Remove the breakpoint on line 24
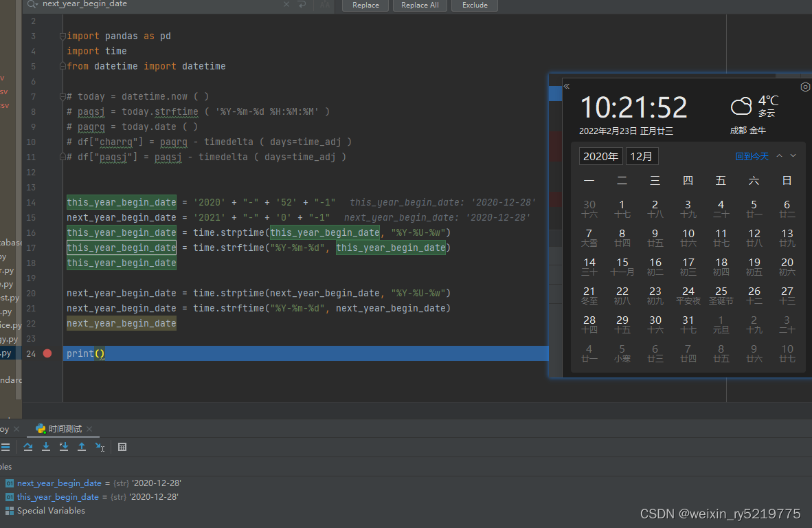Viewport: 812px width, 528px height. [x=47, y=353]
